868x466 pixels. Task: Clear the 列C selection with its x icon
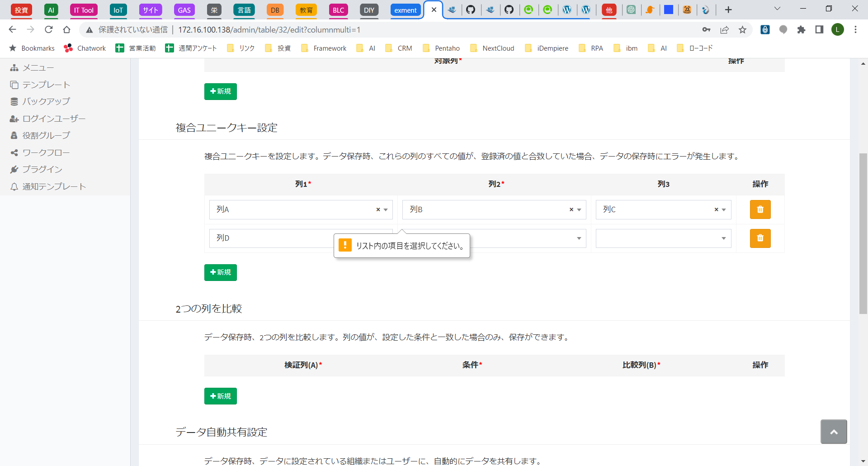[716, 209]
